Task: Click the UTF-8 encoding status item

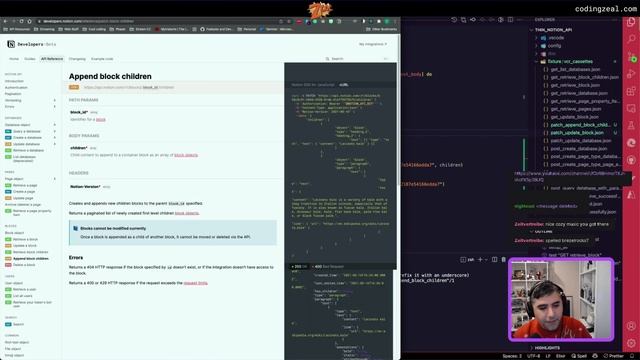Action: 533,356
